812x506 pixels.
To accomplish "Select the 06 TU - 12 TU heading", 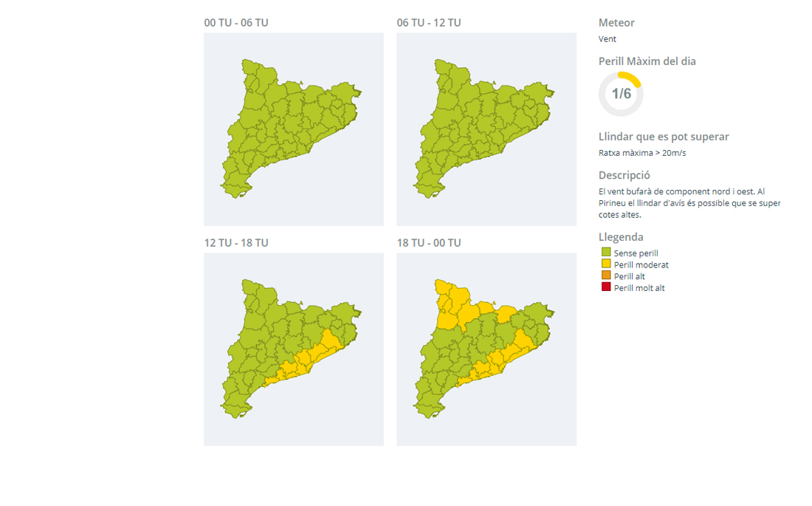I will (429, 23).
